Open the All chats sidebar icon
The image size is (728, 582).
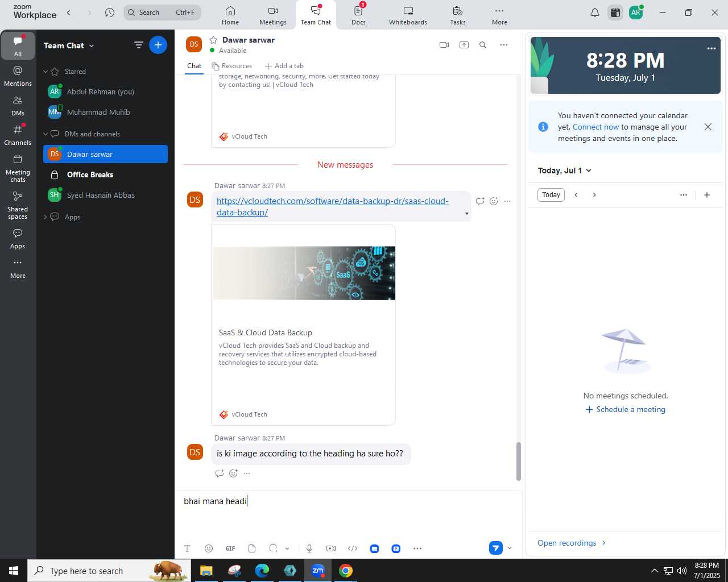pyautogui.click(x=18, y=46)
